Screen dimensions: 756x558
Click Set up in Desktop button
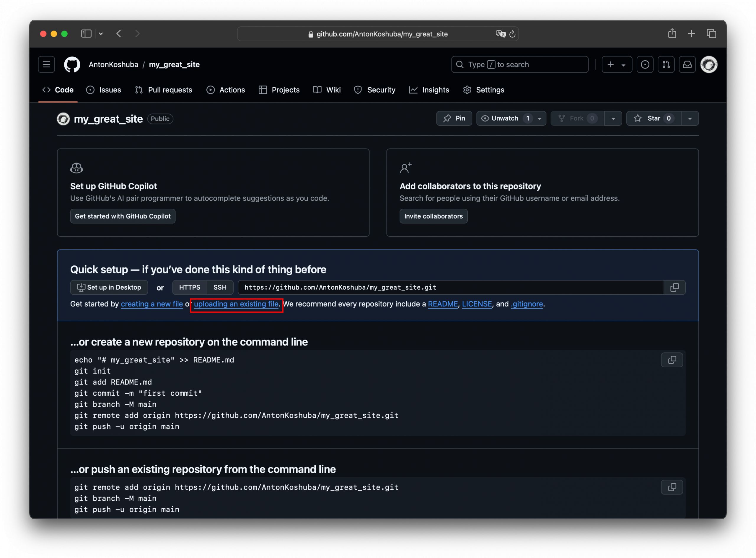tap(109, 287)
